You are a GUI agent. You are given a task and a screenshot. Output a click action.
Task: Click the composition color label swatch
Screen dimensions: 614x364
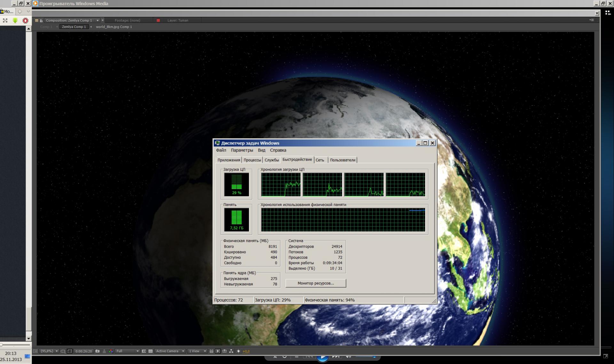pyautogui.click(x=36, y=20)
